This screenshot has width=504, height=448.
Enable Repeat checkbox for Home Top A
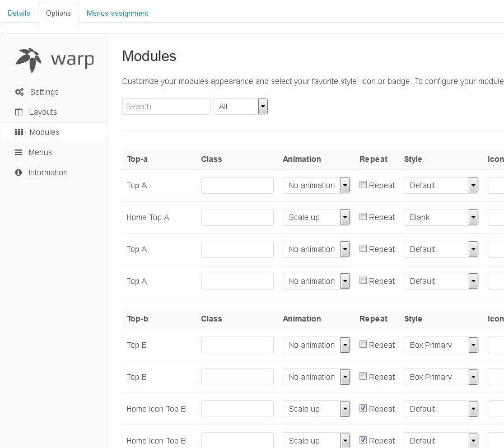(x=363, y=217)
